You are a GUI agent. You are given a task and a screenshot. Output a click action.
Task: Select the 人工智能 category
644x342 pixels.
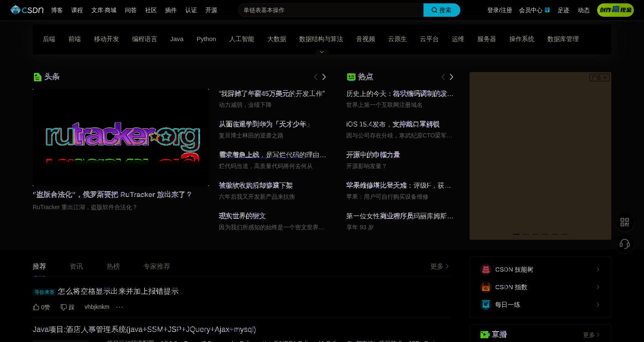(241, 39)
